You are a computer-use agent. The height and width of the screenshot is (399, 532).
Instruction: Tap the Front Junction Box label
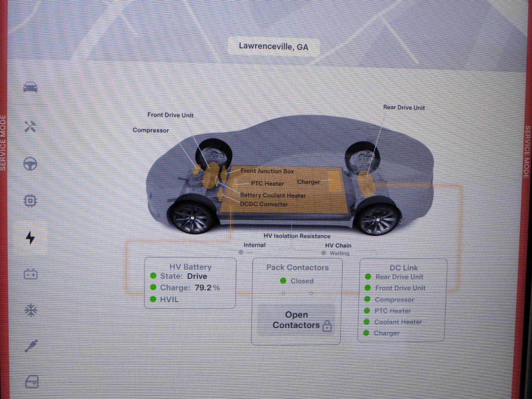click(267, 171)
